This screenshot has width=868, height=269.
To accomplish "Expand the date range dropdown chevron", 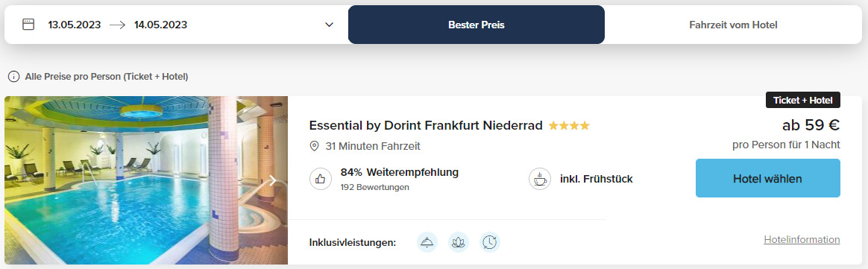I will (x=330, y=25).
